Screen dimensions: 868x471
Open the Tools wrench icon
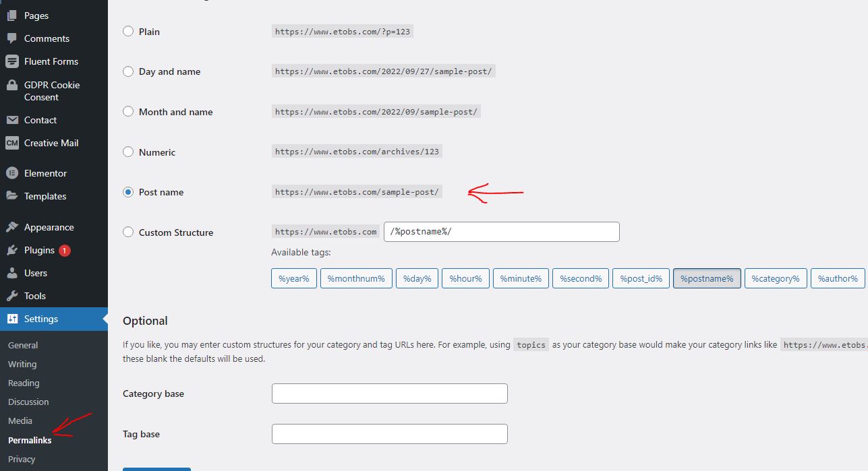pyautogui.click(x=11, y=296)
